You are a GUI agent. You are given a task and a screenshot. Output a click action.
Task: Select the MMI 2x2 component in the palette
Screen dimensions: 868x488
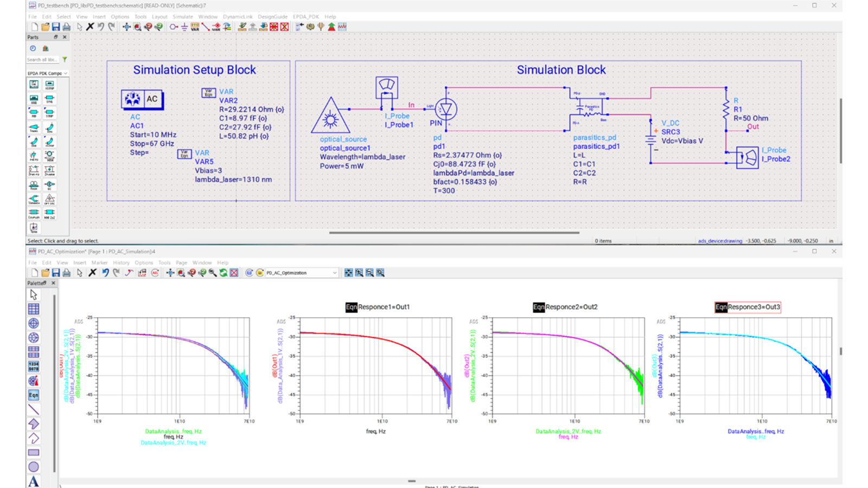click(49, 213)
